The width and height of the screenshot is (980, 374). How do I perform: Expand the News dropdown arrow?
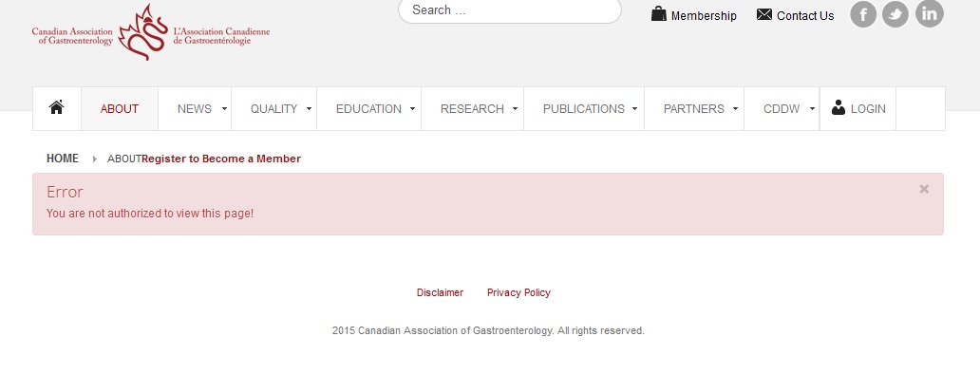[224, 108]
